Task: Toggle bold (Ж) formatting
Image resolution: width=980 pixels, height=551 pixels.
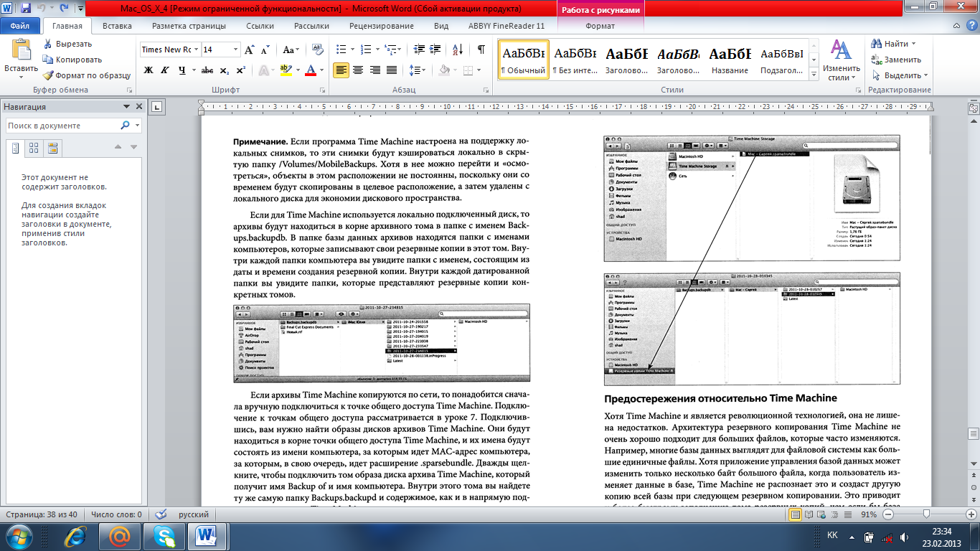Action: [149, 70]
